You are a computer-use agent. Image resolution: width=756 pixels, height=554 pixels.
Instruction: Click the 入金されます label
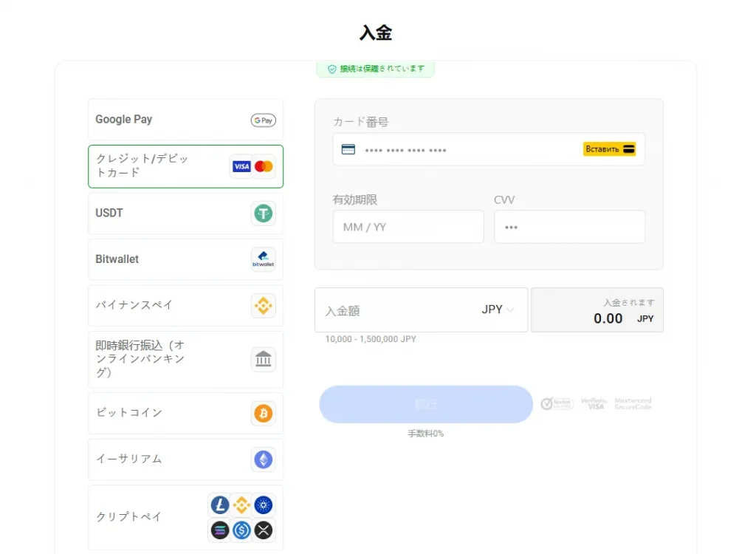(x=629, y=303)
